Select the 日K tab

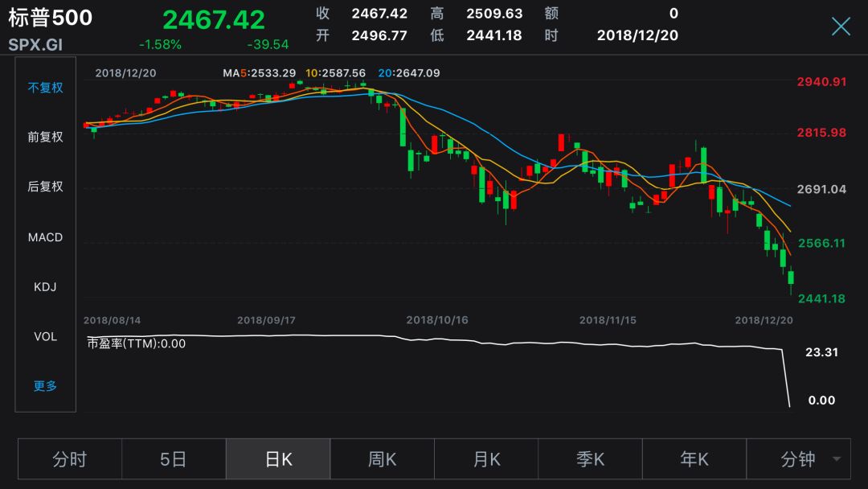278,458
